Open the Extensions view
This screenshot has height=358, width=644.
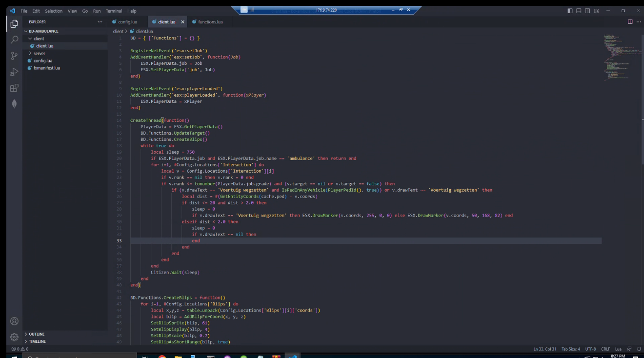[14, 88]
